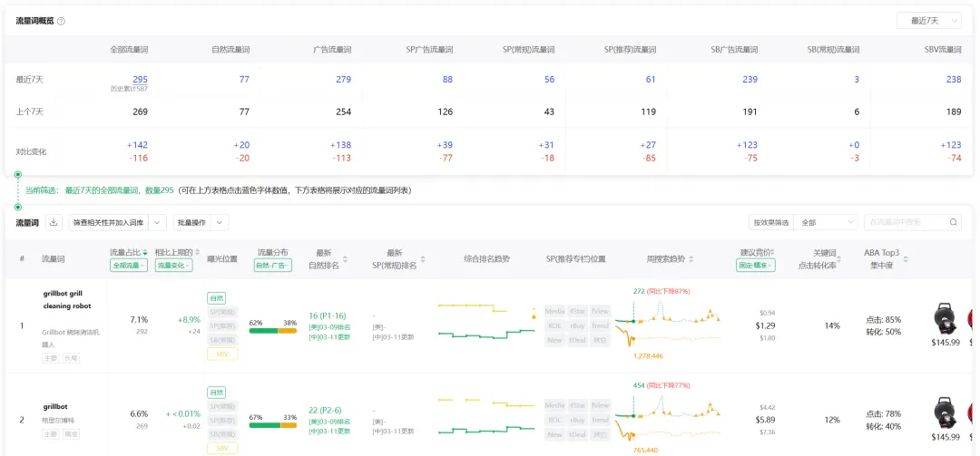Sort by ABA Top3 集中度 sort icon
Image resolution: width=980 pixels, height=456 pixels.
pos(905,258)
